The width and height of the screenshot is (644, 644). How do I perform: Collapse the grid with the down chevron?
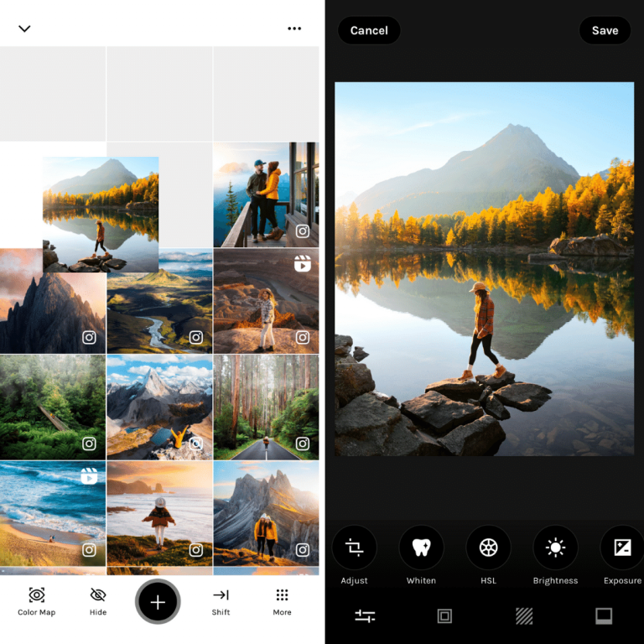tap(24, 29)
